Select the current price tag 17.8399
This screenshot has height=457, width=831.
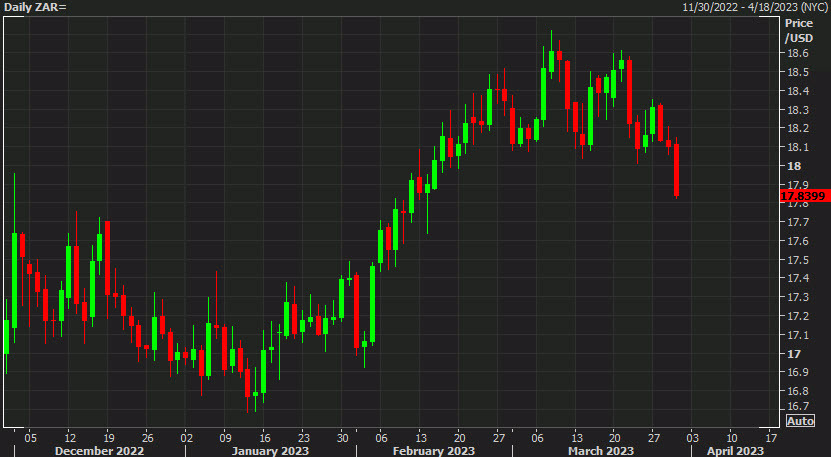(x=804, y=196)
